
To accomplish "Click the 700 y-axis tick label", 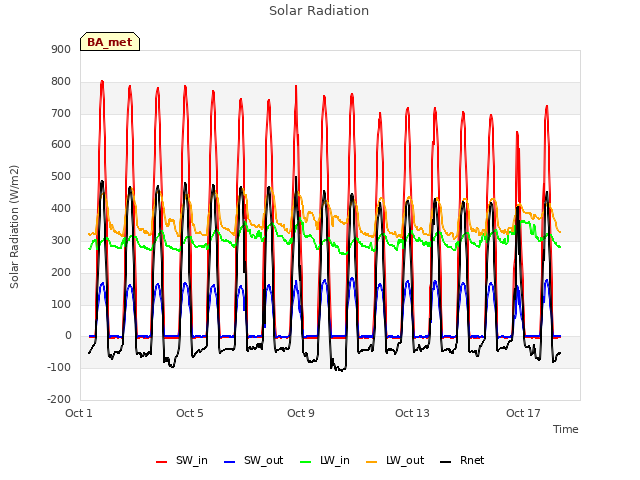I will pos(61,113).
